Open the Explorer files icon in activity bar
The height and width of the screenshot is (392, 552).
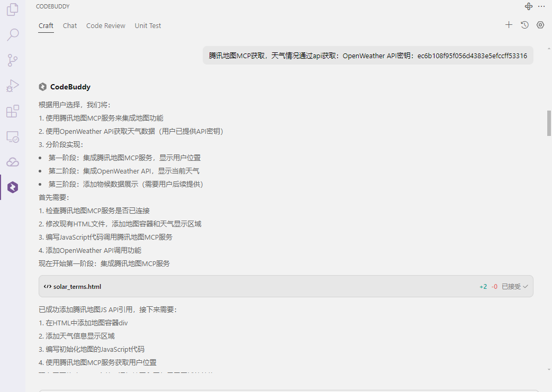pyautogui.click(x=13, y=10)
